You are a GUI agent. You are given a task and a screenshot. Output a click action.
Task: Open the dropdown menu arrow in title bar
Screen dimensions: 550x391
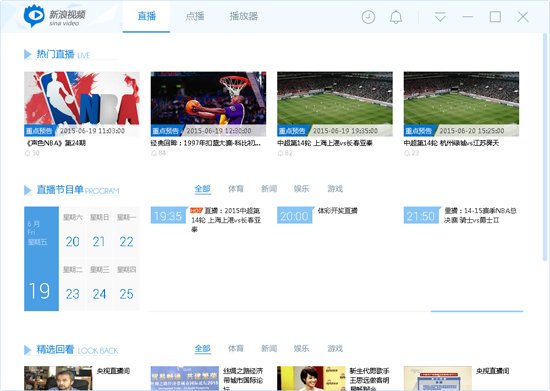(x=440, y=17)
